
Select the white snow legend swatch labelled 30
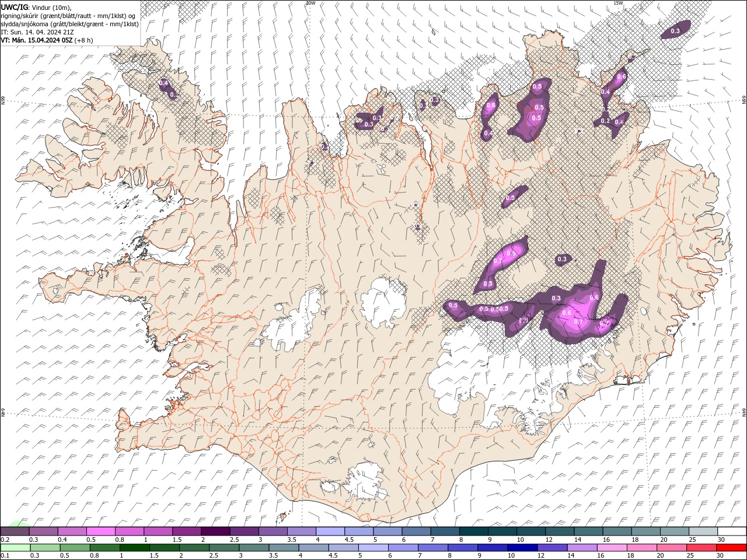click(x=732, y=531)
